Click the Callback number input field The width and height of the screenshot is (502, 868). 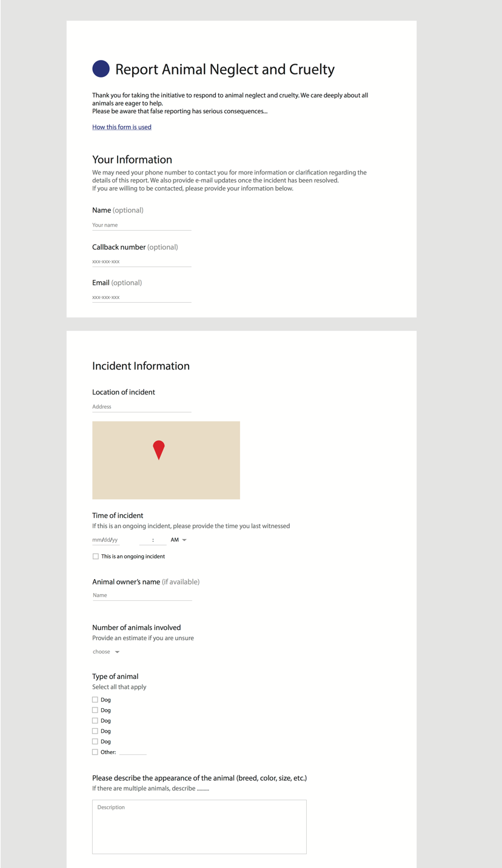tap(142, 262)
